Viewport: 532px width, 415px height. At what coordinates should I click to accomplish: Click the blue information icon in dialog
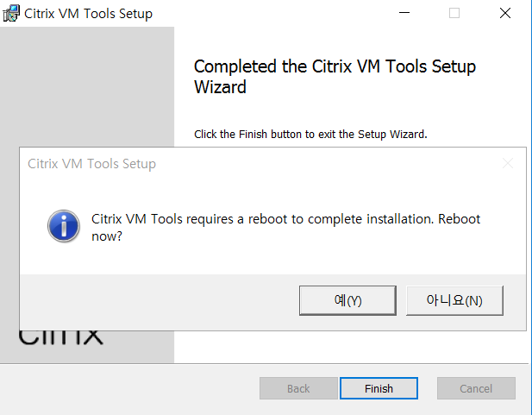(x=62, y=227)
